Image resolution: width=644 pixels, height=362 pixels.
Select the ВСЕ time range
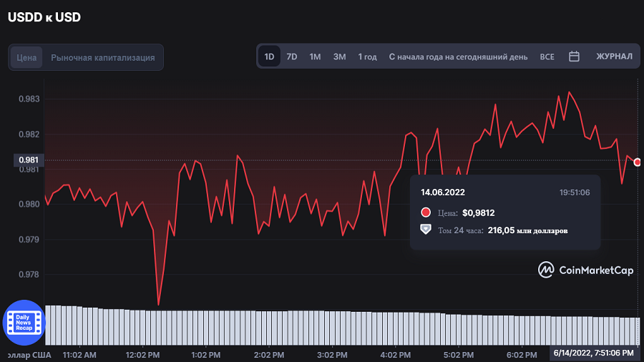click(547, 57)
